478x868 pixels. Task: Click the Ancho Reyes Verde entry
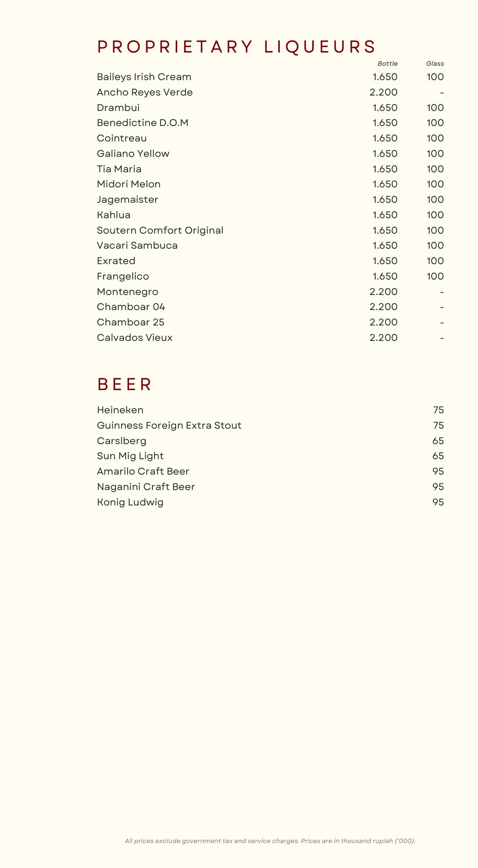145,92
